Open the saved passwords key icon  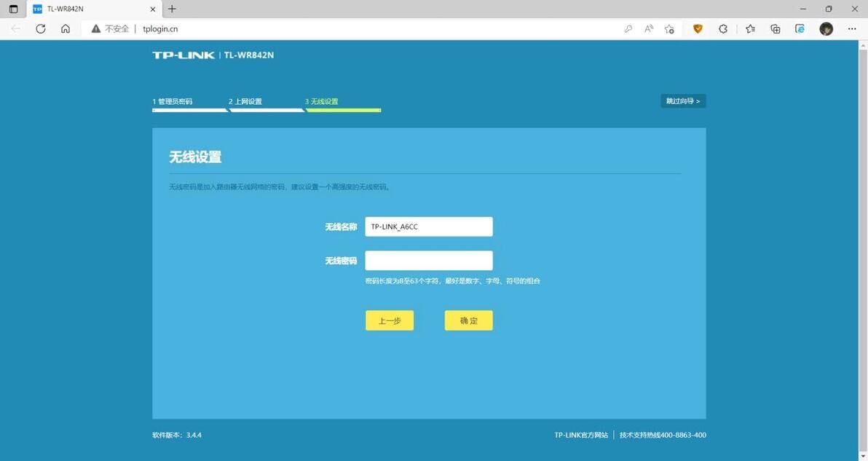click(628, 28)
